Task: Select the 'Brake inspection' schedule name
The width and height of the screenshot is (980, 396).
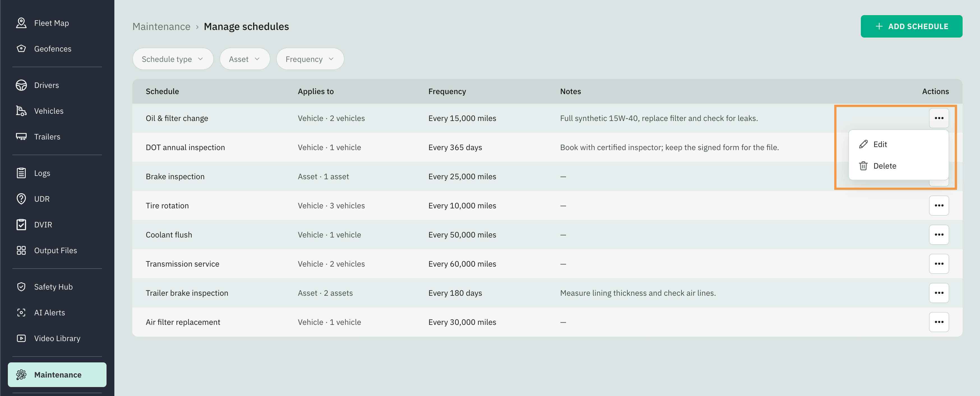Action: pos(175,176)
